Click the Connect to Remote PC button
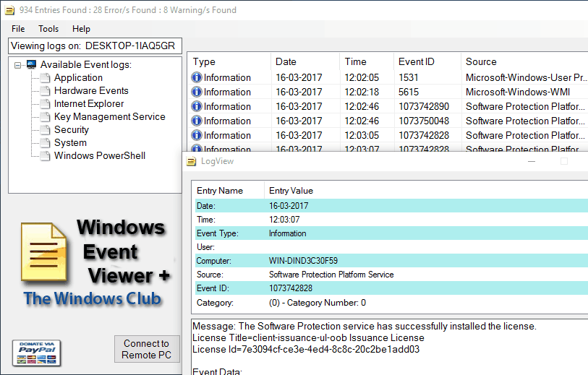Image resolution: width=588 pixels, height=375 pixels. (147, 349)
